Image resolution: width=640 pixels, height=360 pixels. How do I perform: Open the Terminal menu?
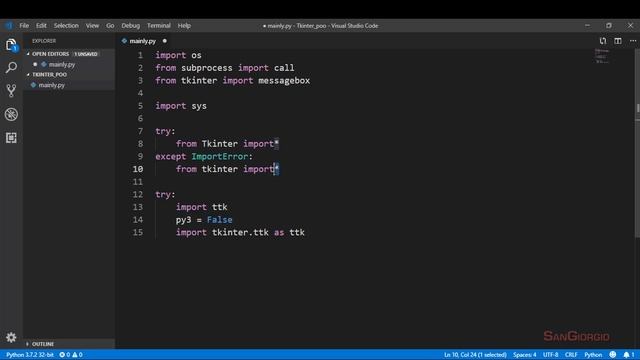click(x=159, y=25)
